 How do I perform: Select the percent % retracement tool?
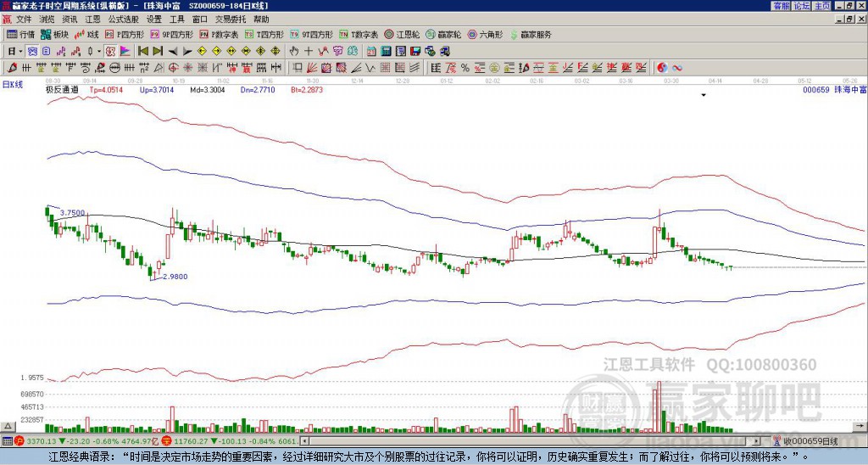(465, 68)
